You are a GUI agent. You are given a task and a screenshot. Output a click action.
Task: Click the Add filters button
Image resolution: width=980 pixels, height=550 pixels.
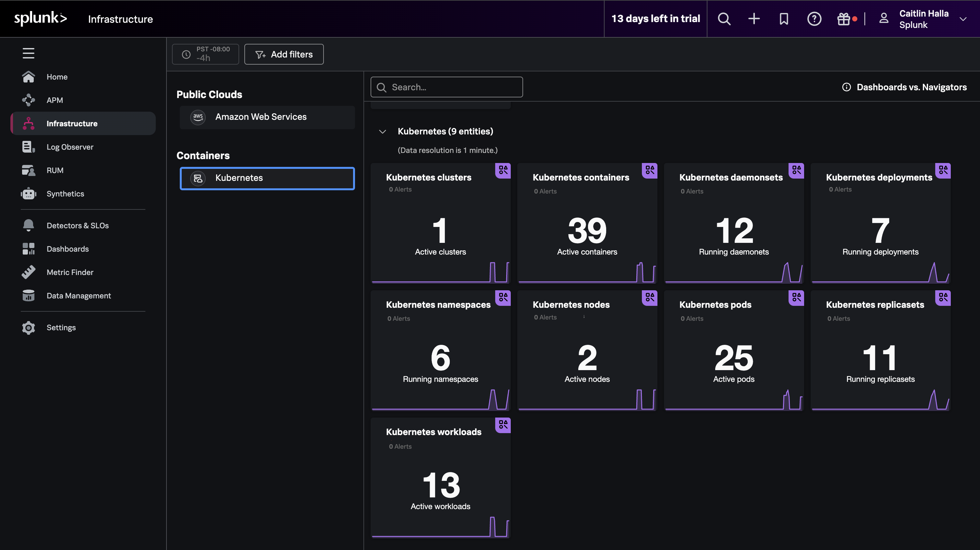[x=284, y=54]
